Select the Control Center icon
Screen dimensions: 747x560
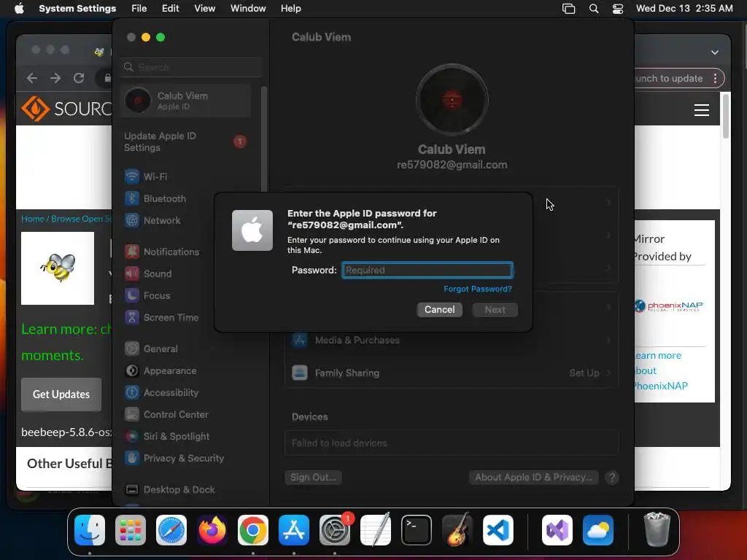pos(132,414)
